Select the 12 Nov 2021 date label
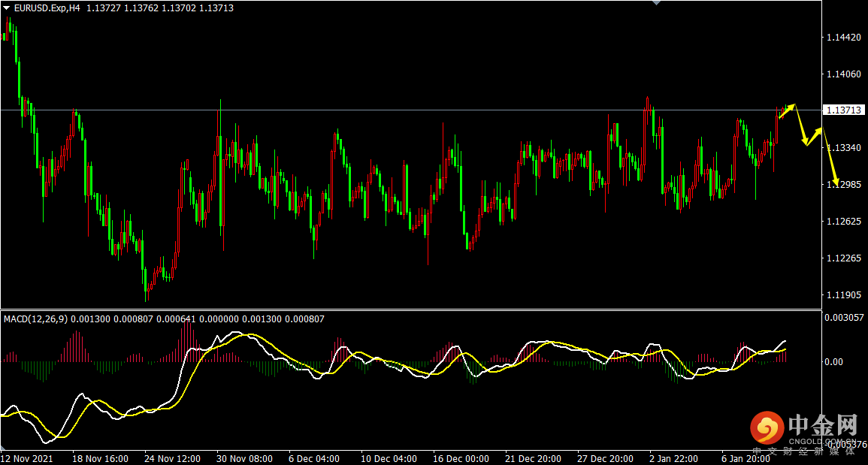This screenshot has width=868, height=465. 27,458
